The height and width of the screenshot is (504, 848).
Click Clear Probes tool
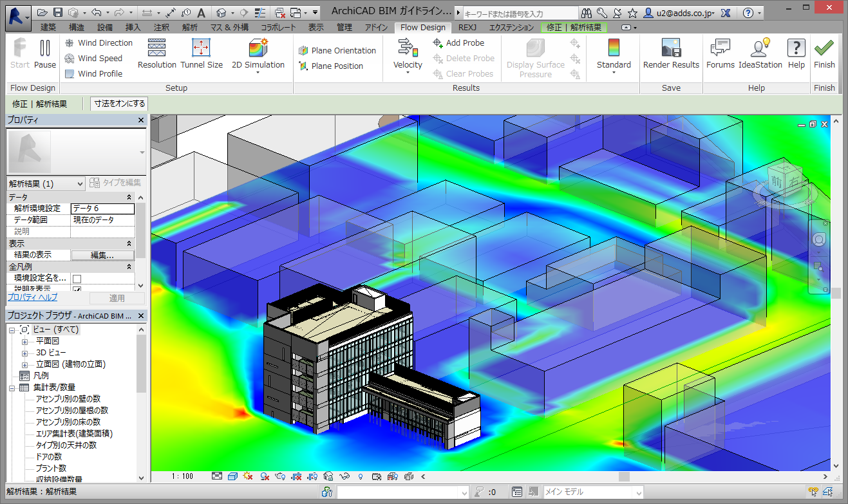464,74
